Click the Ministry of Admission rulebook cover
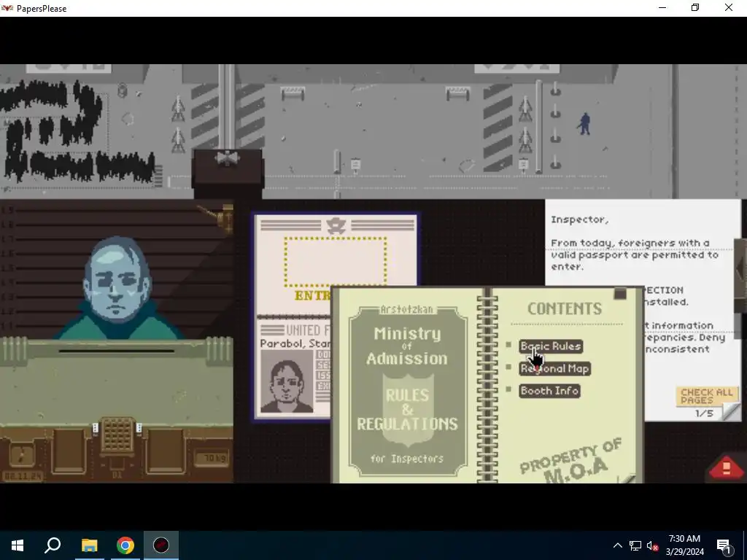 [407, 391]
